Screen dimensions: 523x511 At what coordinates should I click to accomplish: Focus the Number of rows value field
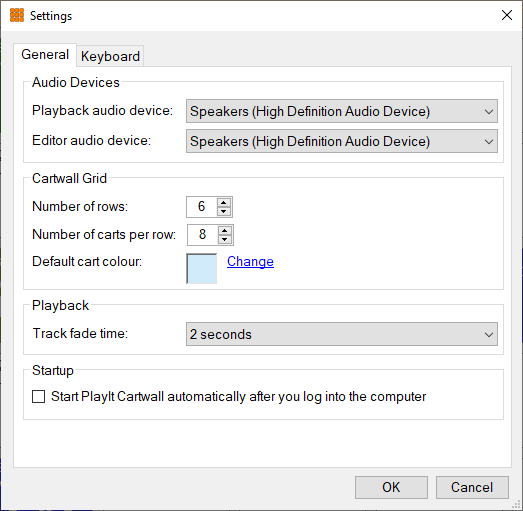tap(201, 207)
